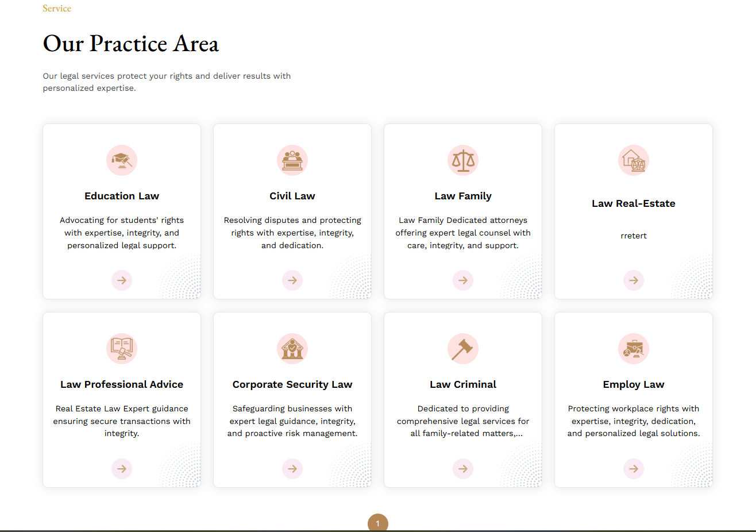Viewport: 756px width, 532px height.
Task: Select the Law Professional Advice book icon
Action: pyautogui.click(x=122, y=349)
